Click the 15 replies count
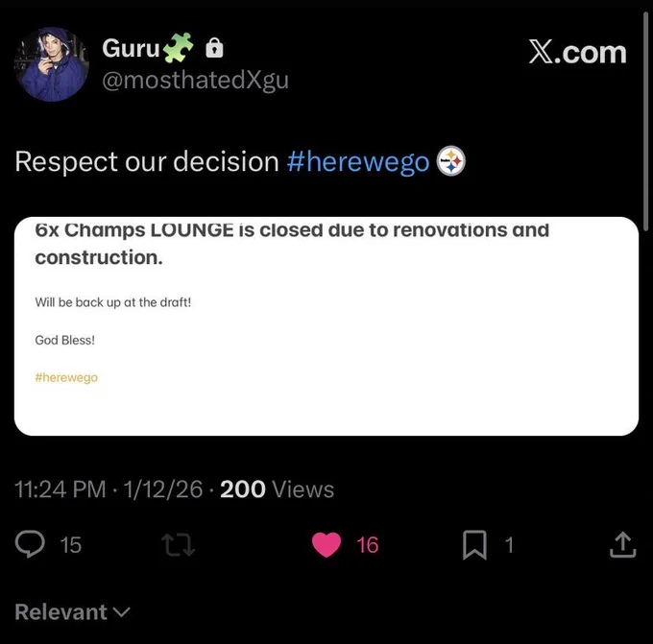This screenshot has width=653, height=644. click(x=71, y=545)
